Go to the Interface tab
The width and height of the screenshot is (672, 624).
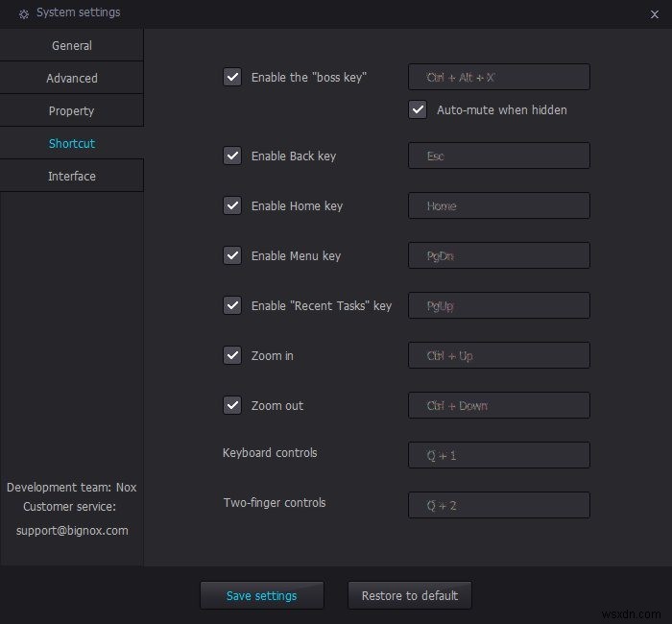pyautogui.click(x=72, y=176)
